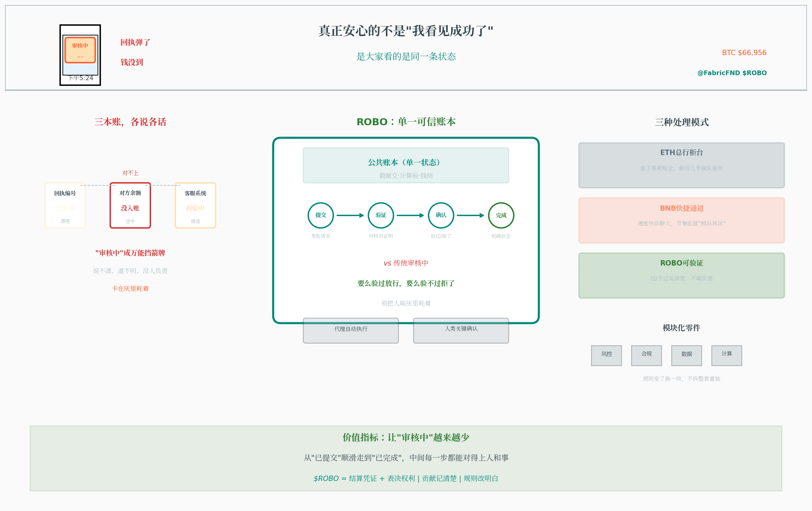Click the 验证 circle step node
This screenshot has height=511, width=812.
point(381,215)
